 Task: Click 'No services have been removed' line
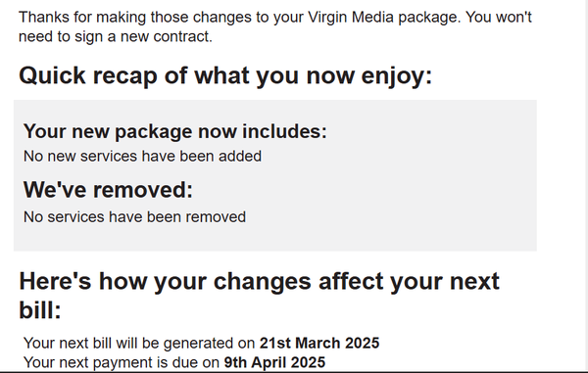tap(134, 216)
